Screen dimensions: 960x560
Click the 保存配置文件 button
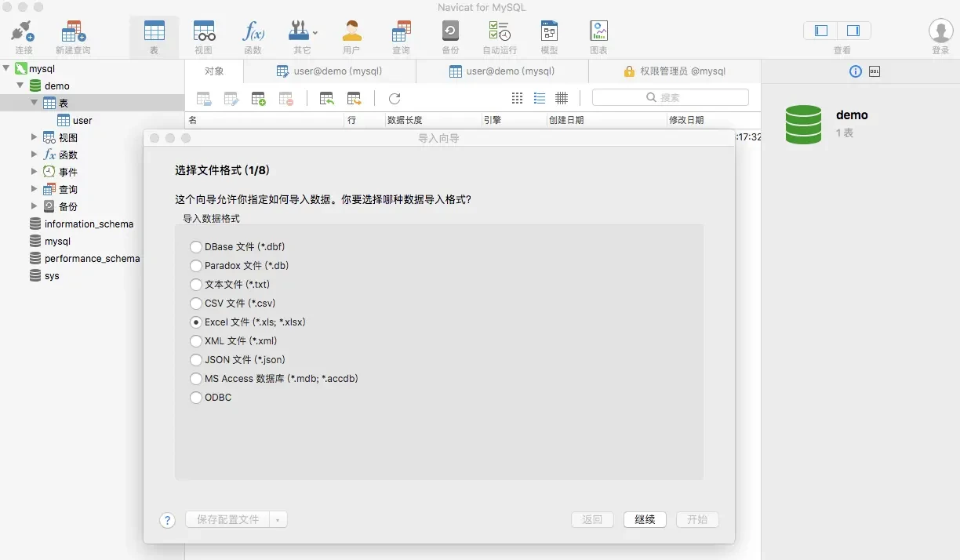(227, 520)
